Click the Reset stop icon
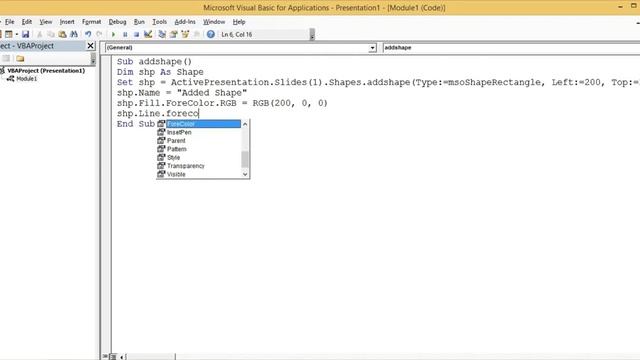Image resolution: width=640 pixels, height=360 pixels. pyautogui.click(x=136, y=34)
